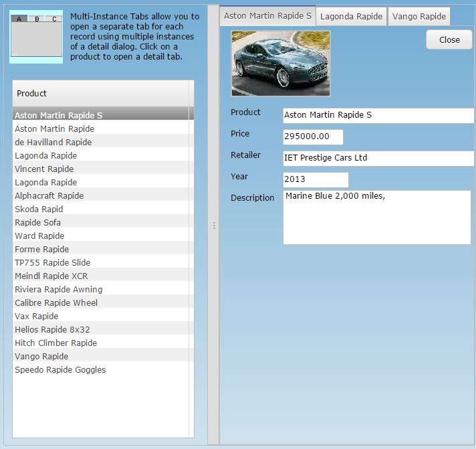Open the Vango Rapide tab
Viewport: 476px width, 449px height.
tap(419, 16)
